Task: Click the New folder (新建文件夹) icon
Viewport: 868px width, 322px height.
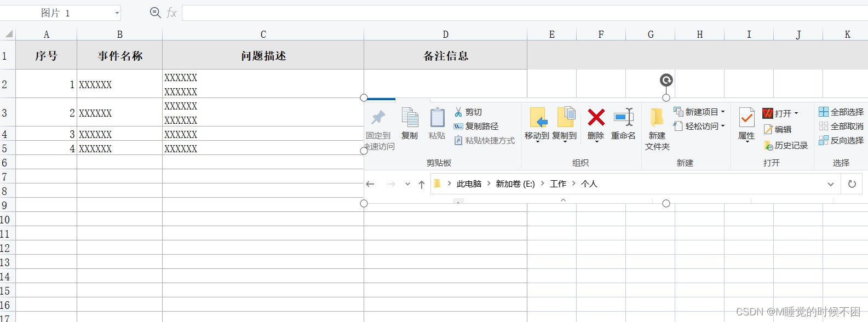Action: (x=657, y=117)
